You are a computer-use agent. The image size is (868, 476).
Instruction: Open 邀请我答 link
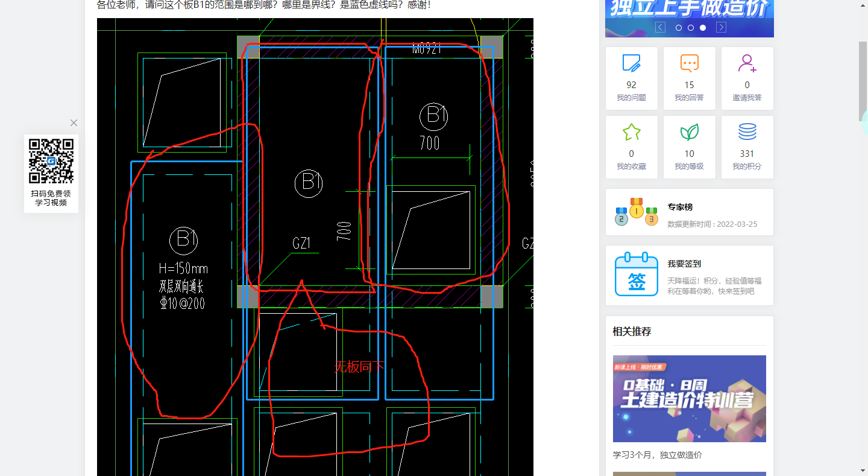pyautogui.click(x=747, y=98)
